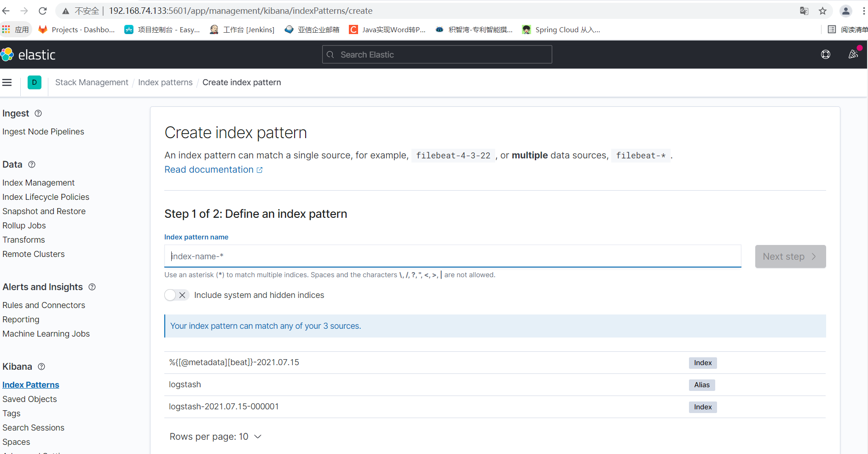The height and width of the screenshot is (454, 868).
Task: Click the browser back arrow
Action: pos(6,11)
